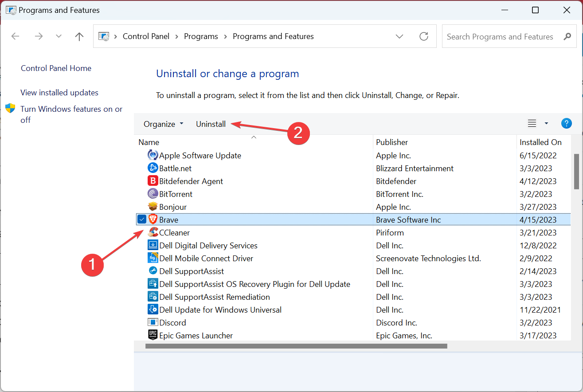Viewport: 583px width, 392px height.
Task: Open the Apple Software Update entry icon
Action: coord(153,155)
